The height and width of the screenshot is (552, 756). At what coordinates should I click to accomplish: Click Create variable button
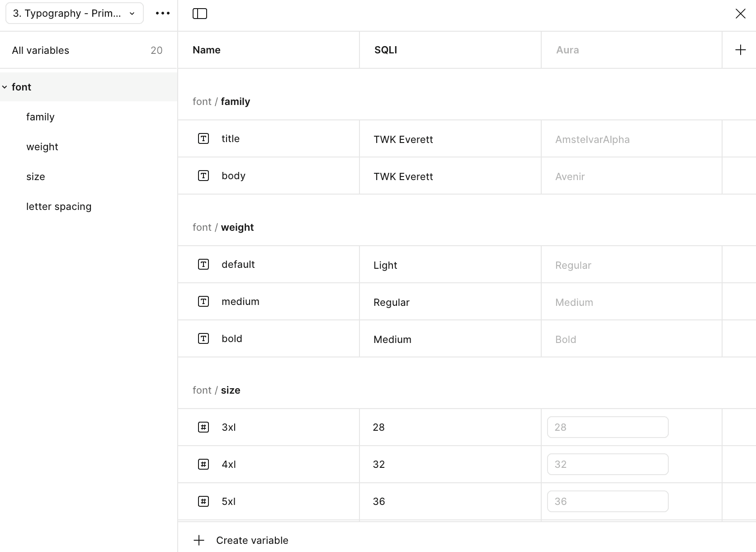tap(241, 540)
